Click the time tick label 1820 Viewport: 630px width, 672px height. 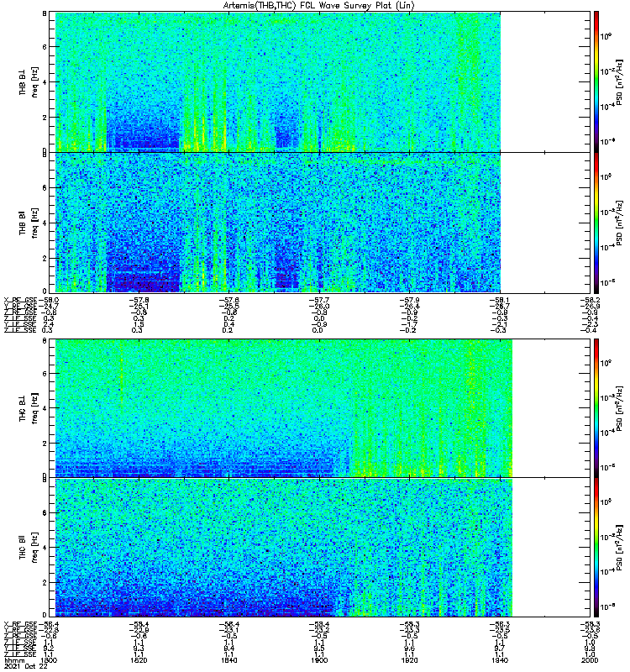click(x=139, y=660)
